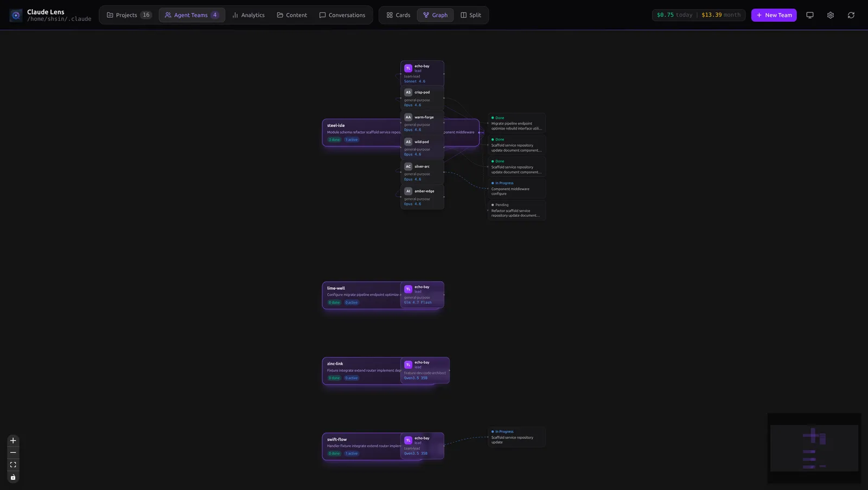
Task: Click the fit-view icon in graph controls
Action: point(13,465)
